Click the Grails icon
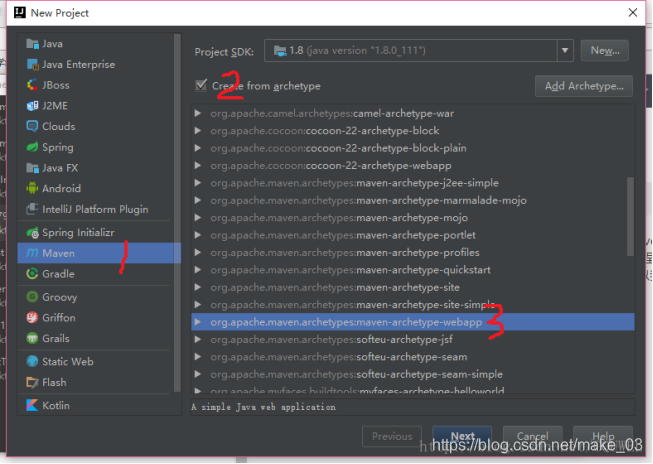The width and height of the screenshot is (653, 464). point(32,338)
